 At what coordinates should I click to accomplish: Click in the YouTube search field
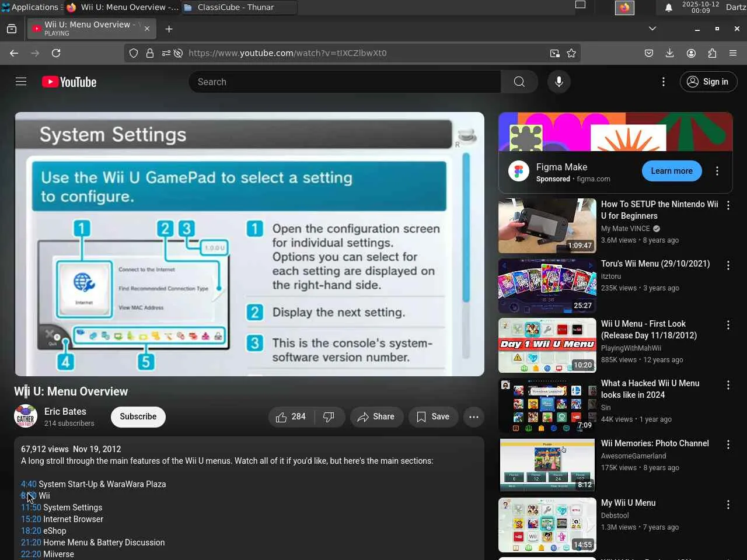[x=344, y=82]
